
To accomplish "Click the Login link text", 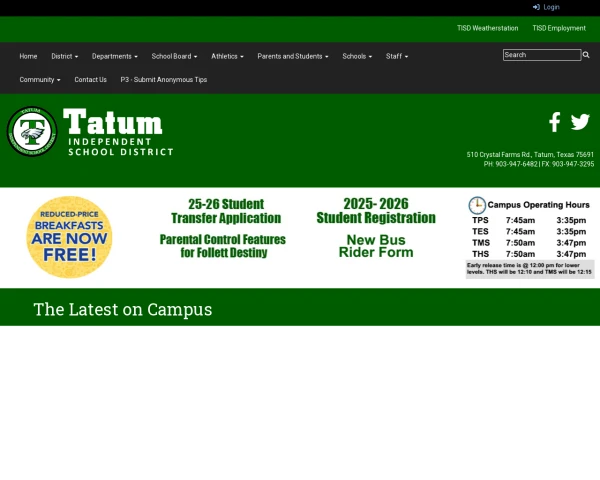I will pyautogui.click(x=551, y=7).
